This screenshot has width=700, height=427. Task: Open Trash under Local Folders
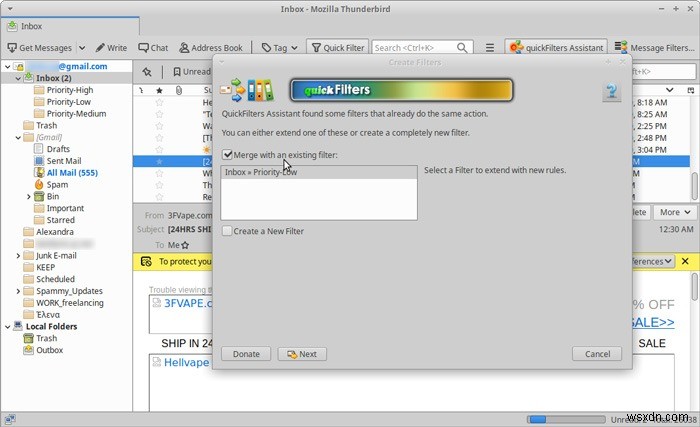pos(46,338)
